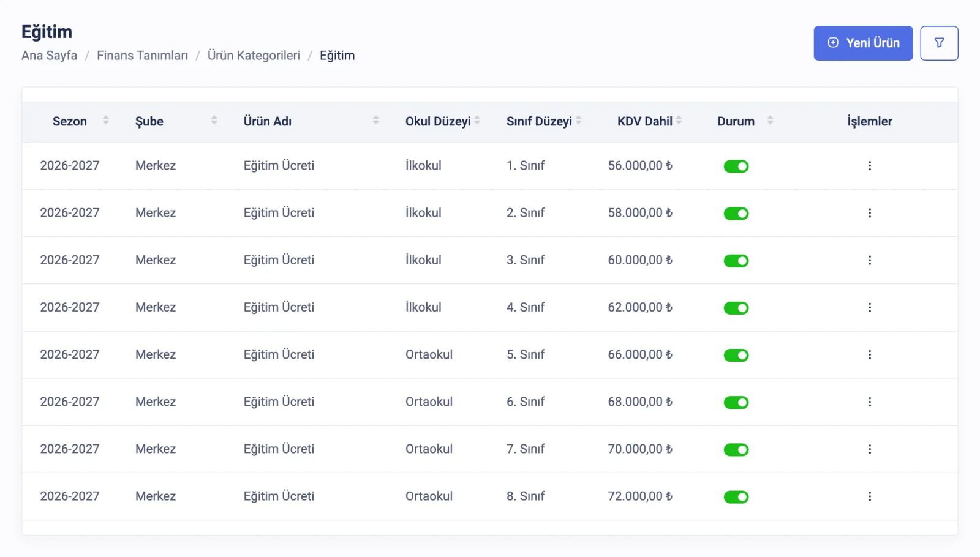Select the 68.000,00 ₺ price cell

(640, 402)
